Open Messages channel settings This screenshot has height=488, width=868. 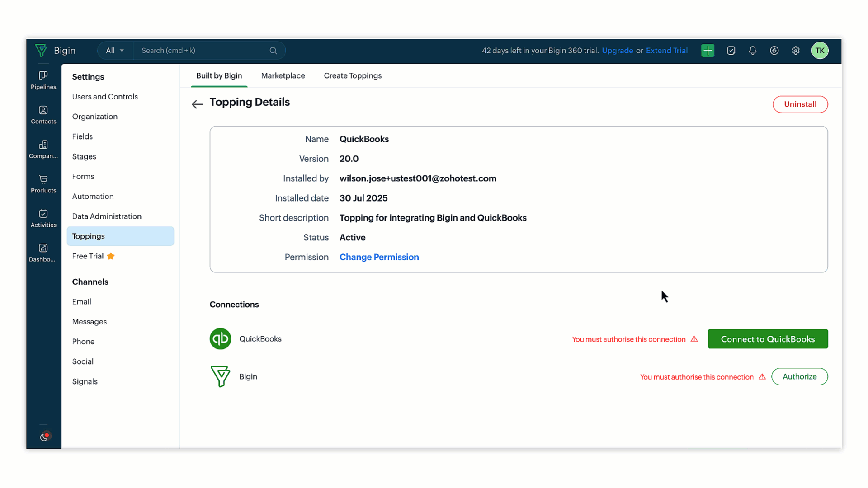(x=90, y=322)
